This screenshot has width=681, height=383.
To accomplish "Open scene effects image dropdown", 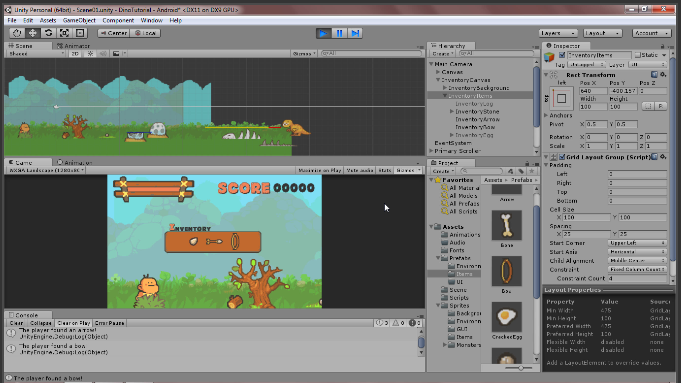I will [x=119, y=53].
